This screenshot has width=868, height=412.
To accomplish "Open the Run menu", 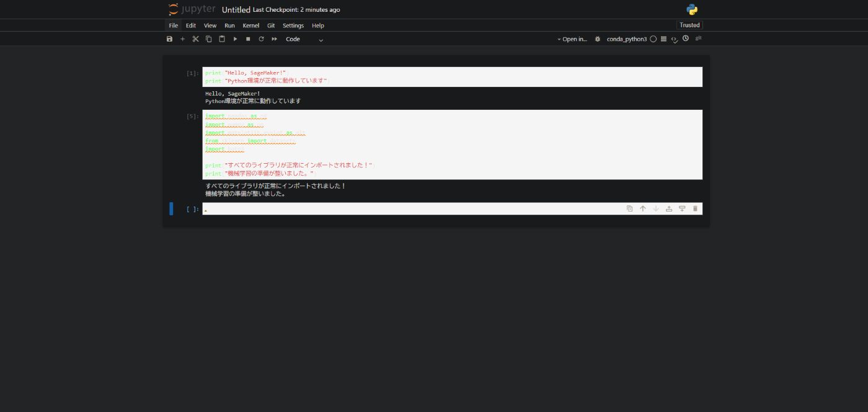I will click(229, 25).
